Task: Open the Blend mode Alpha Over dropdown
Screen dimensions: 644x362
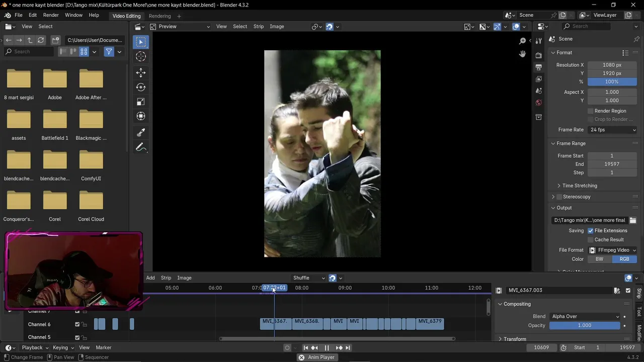Action: (585, 316)
